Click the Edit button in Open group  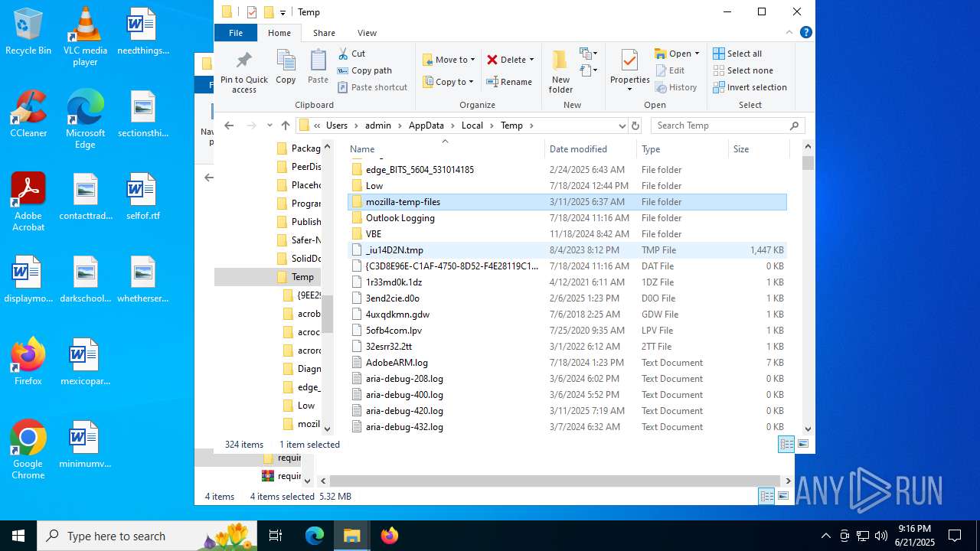click(x=670, y=70)
